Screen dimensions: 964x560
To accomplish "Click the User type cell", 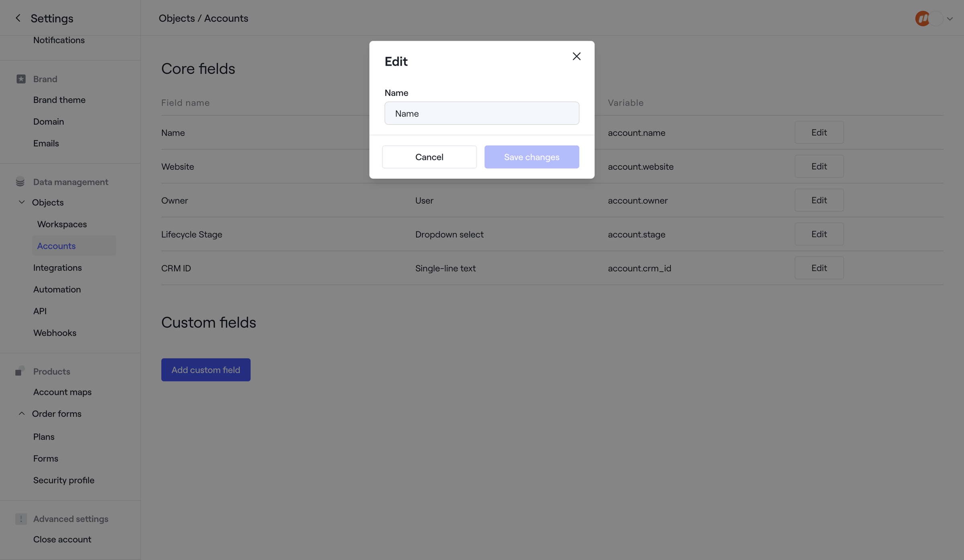I will click(424, 200).
